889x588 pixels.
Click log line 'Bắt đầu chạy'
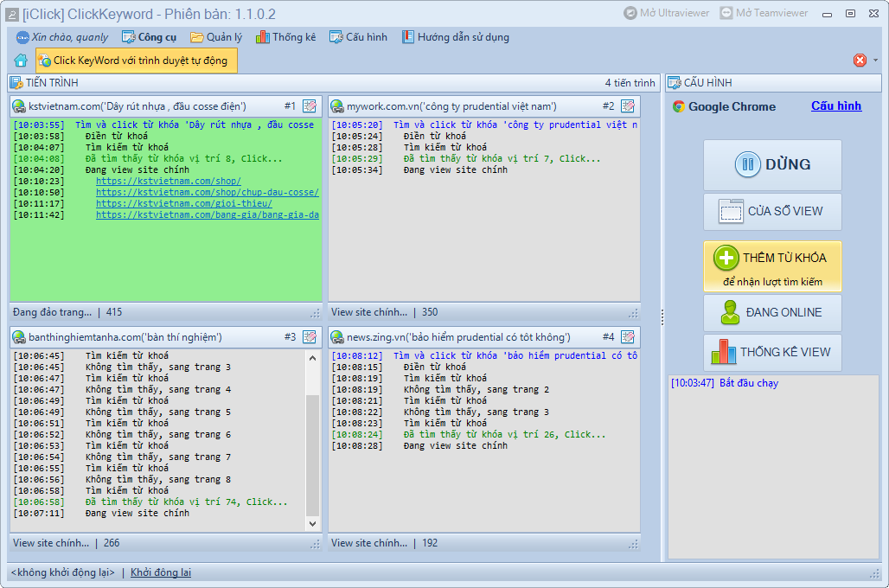click(x=725, y=383)
